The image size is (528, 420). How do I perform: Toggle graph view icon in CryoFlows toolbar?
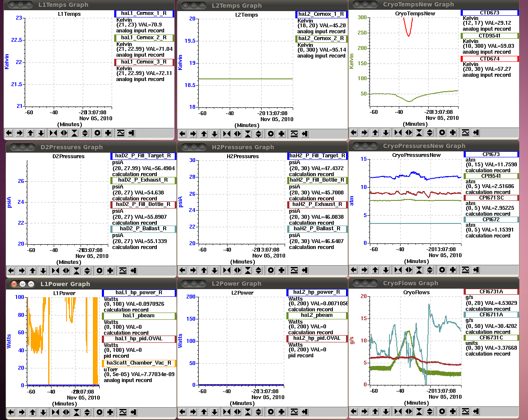[465, 411]
